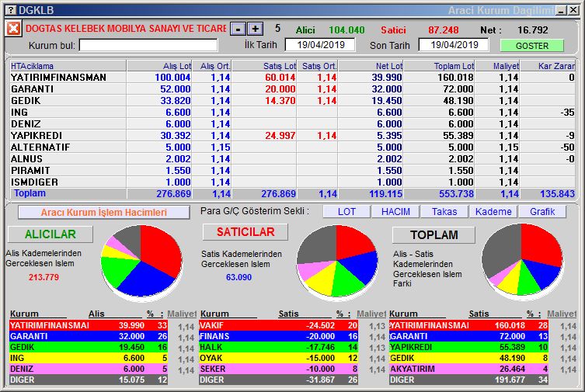Viewport: 585px width, 392px height.
Task: Sort by Satış Ort. column header
Action: pyautogui.click(x=318, y=66)
